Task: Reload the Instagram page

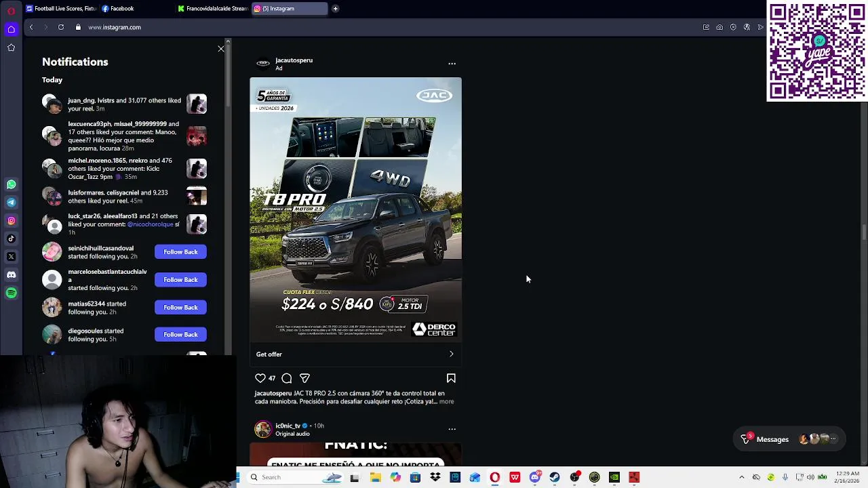Action: [x=61, y=27]
